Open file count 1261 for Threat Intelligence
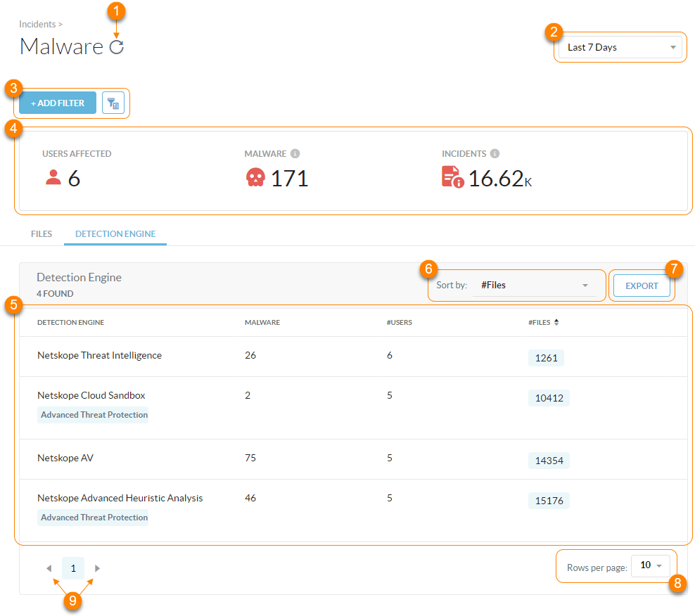 546,358
